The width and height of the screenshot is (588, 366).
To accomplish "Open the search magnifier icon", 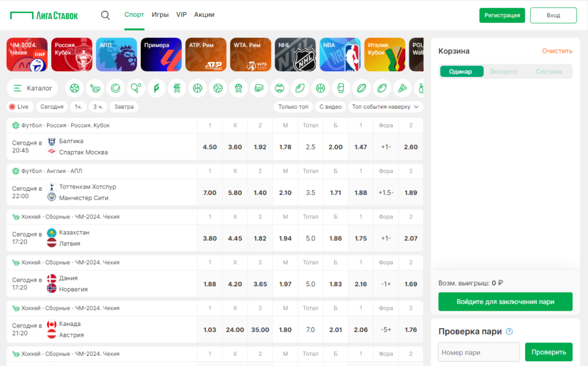I will tap(106, 15).
